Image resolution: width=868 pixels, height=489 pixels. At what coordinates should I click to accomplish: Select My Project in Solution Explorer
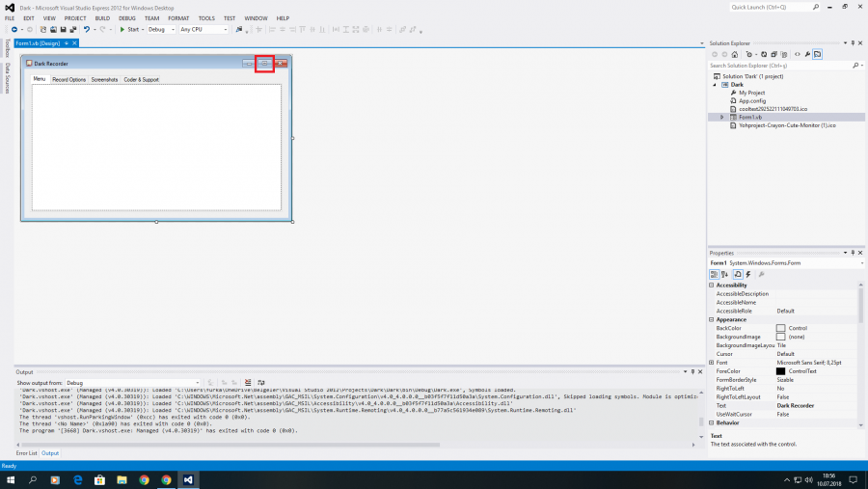751,93
